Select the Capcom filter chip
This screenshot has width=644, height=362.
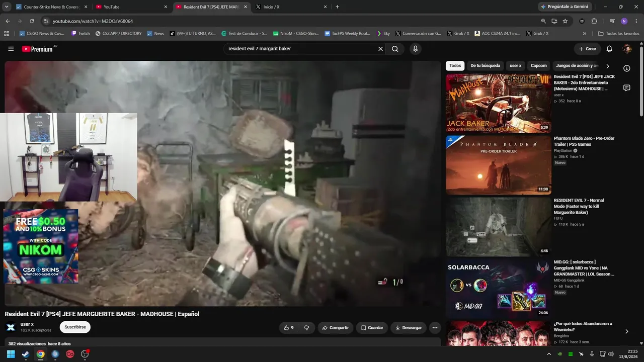pyautogui.click(x=538, y=66)
